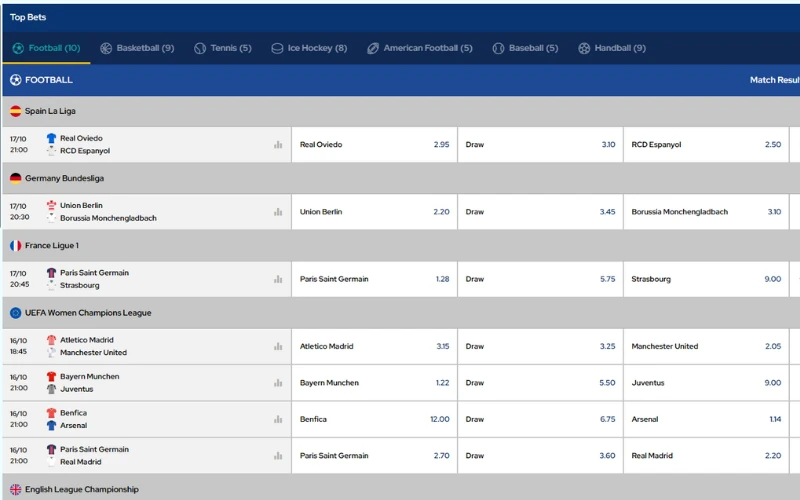
Task: Select Draw at 5.75 odds
Action: pyautogui.click(x=540, y=279)
